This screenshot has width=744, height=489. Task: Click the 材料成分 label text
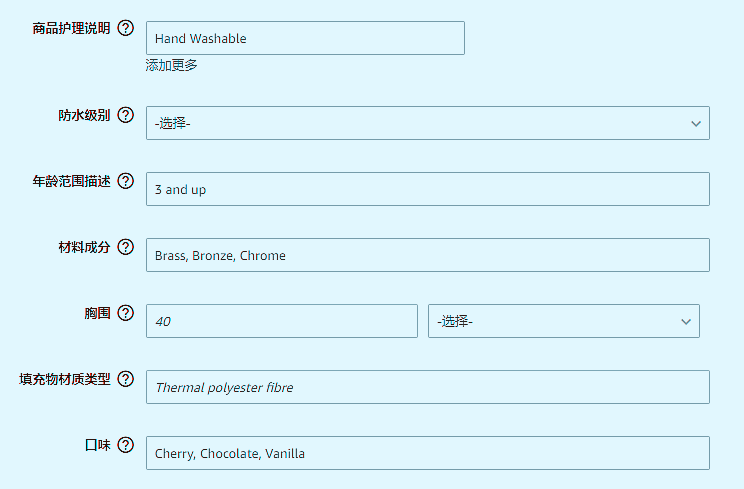tap(84, 247)
